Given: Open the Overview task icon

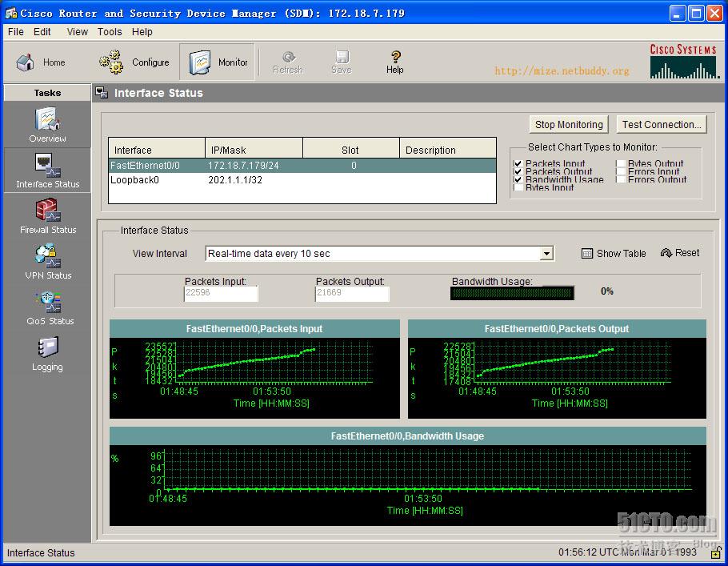Looking at the screenshot, I should pyautogui.click(x=47, y=119).
